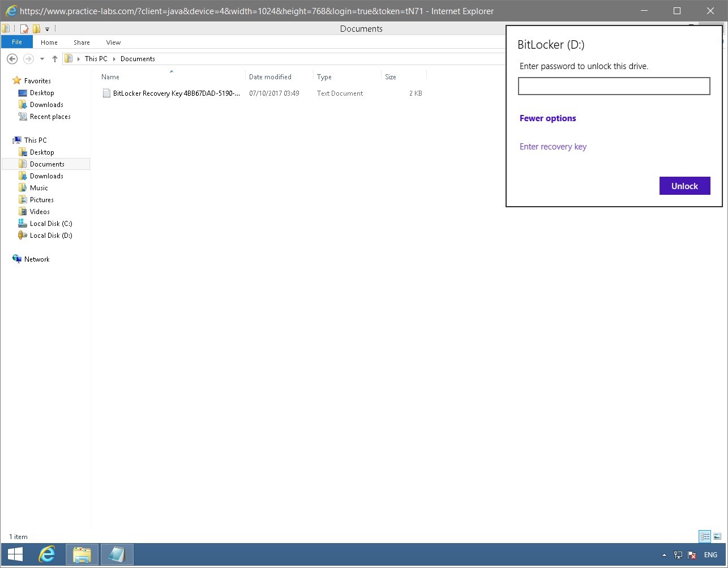Switch to Details view in the status bar

705,536
